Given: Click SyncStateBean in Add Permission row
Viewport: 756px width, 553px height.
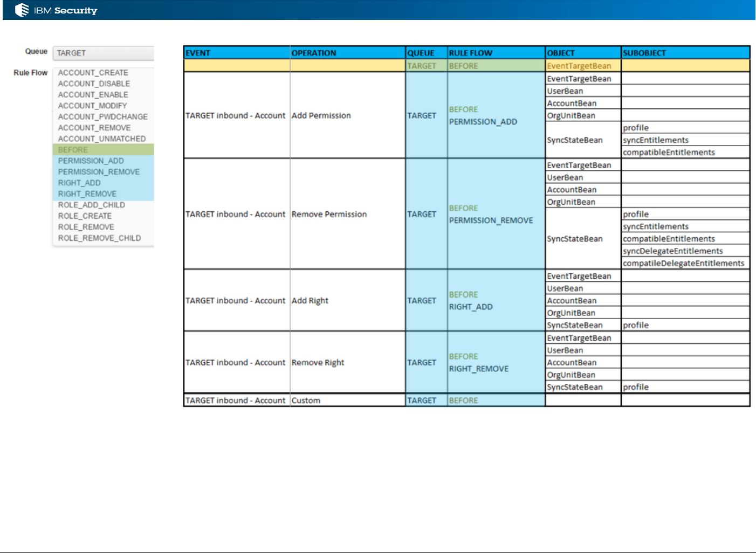Looking at the screenshot, I should (583, 140).
